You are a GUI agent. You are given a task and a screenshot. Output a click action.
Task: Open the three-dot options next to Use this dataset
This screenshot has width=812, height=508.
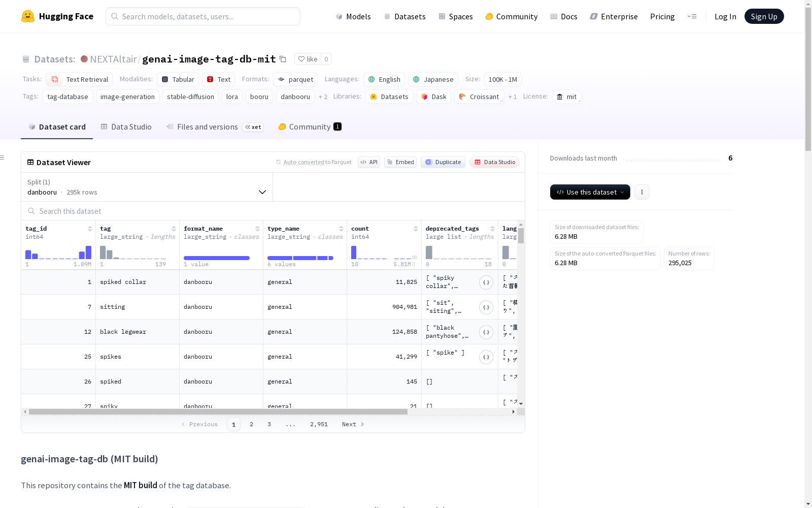(x=642, y=192)
